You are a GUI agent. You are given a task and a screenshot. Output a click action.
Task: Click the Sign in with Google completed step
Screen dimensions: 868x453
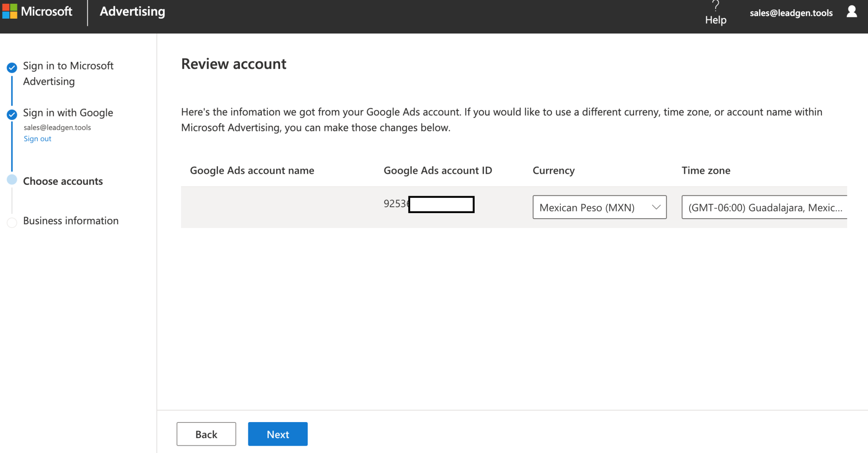68,113
